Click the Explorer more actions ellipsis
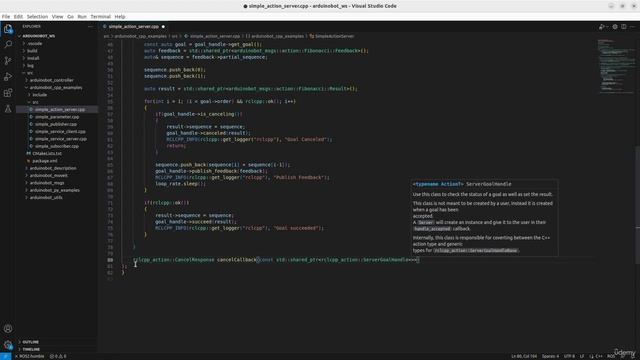640x360 pixels. pyautogui.click(x=90, y=27)
